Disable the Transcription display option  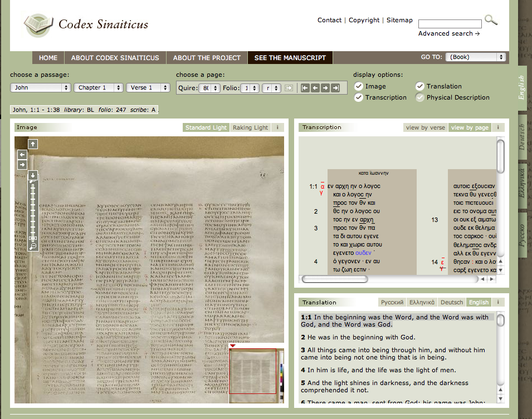359,97
